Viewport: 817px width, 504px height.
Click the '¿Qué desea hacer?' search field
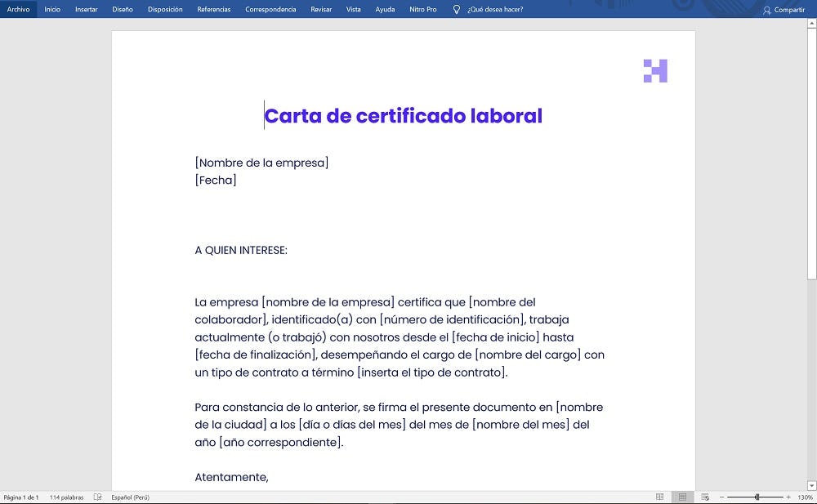[x=494, y=9]
